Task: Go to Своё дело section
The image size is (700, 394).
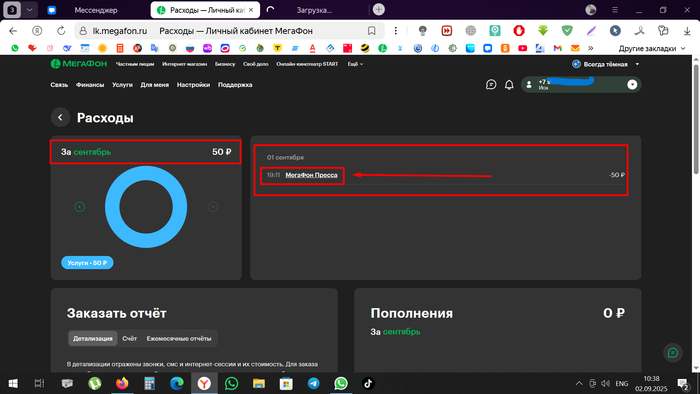Action: [255, 64]
